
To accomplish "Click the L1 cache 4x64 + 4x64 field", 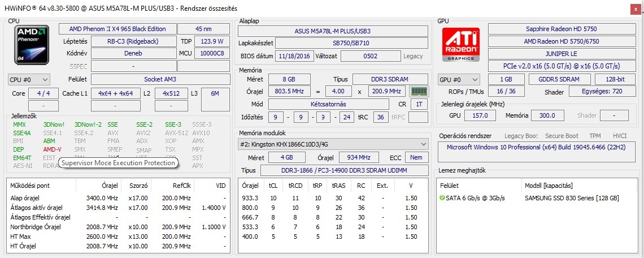I will pos(115,93).
